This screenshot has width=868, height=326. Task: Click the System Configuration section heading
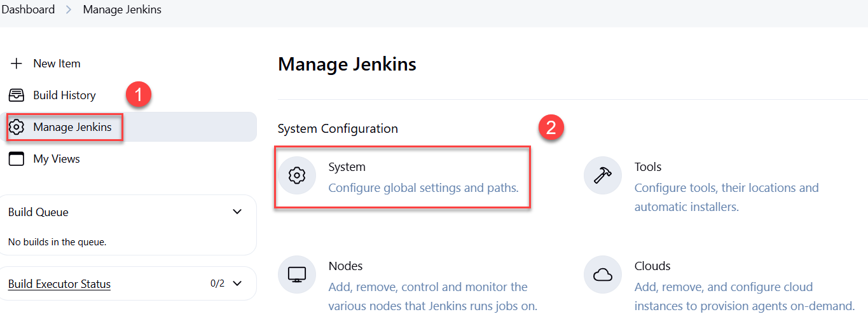(338, 129)
